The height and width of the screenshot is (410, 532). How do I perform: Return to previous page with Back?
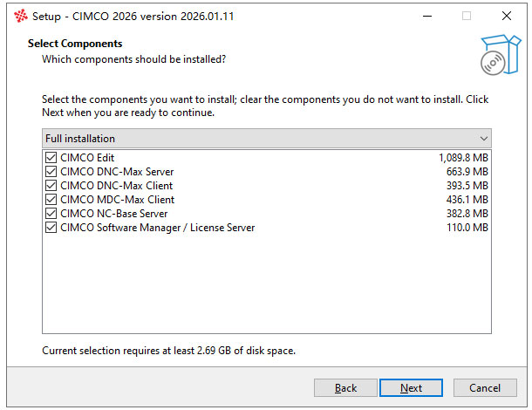[345, 387]
